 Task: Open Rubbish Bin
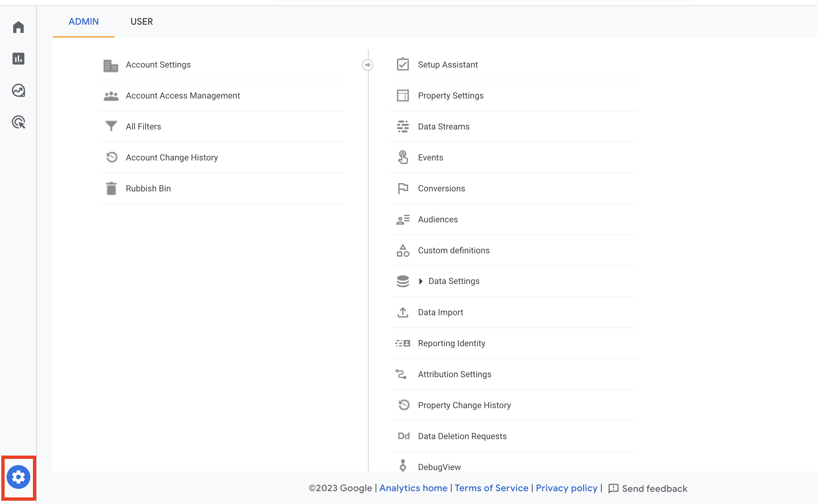pos(148,188)
